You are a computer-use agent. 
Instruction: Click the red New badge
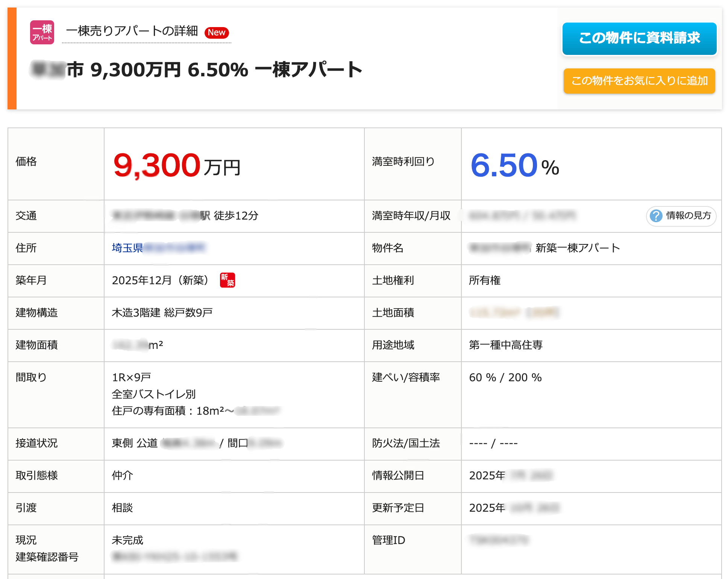[217, 32]
